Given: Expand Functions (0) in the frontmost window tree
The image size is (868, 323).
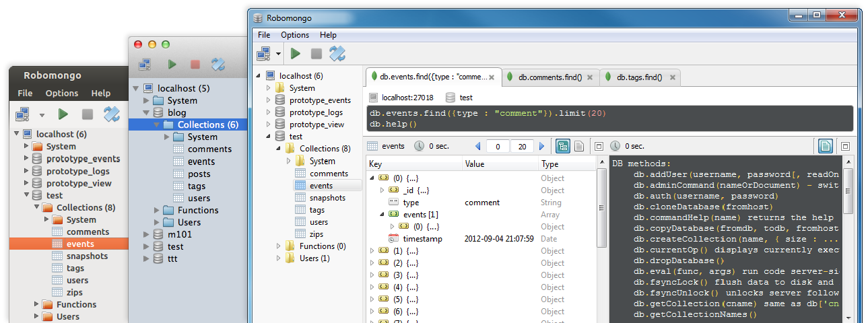Looking at the screenshot, I should click(279, 246).
